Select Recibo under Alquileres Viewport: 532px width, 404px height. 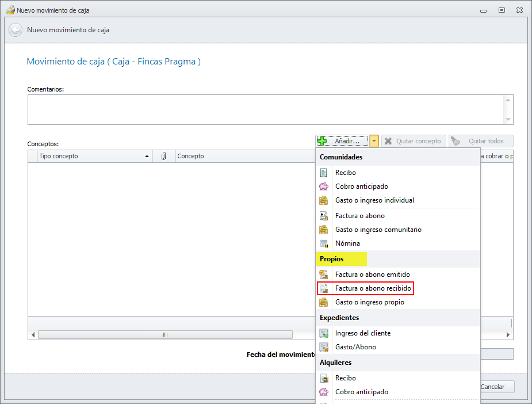point(398,378)
